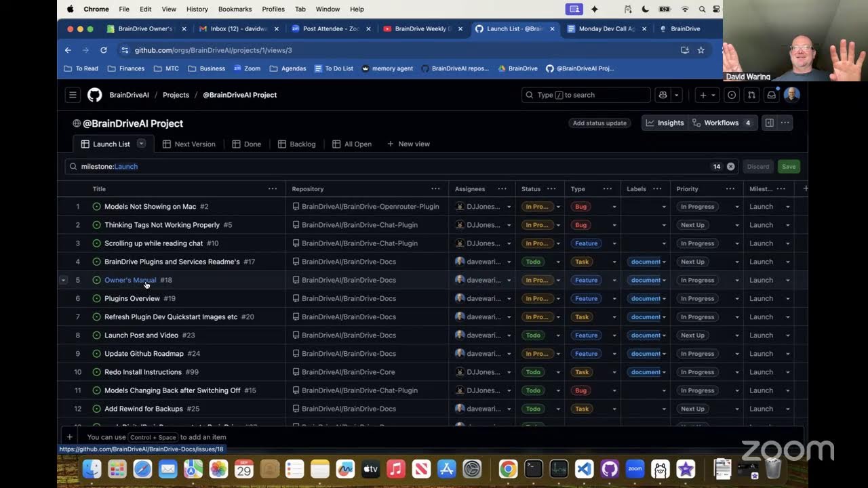Open pull requests icon in header

pos(751,95)
